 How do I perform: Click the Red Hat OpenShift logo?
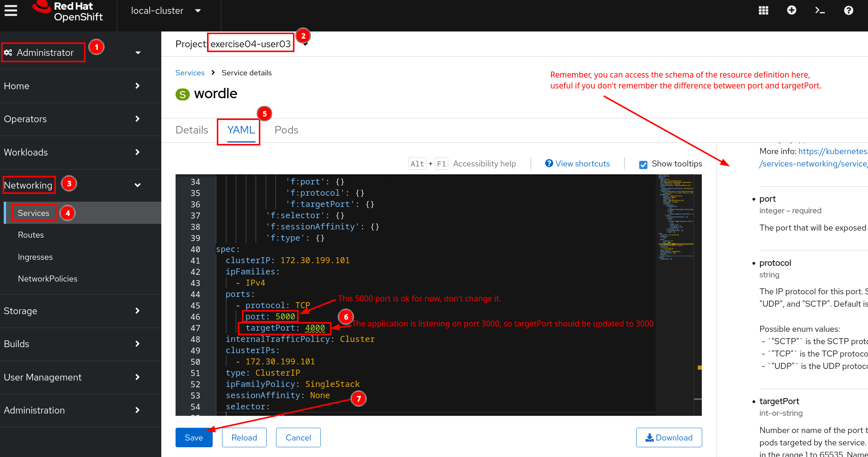(x=68, y=11)
